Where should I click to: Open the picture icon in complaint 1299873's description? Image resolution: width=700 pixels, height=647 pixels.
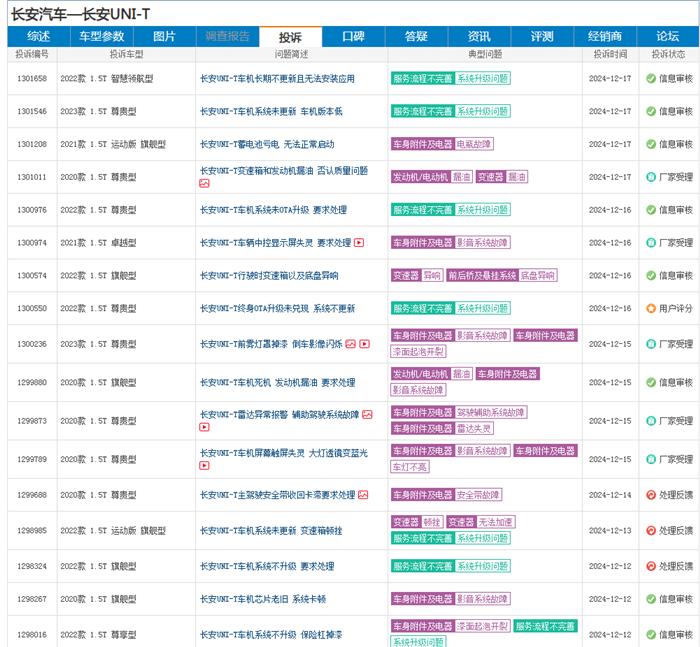click(367, 414)
